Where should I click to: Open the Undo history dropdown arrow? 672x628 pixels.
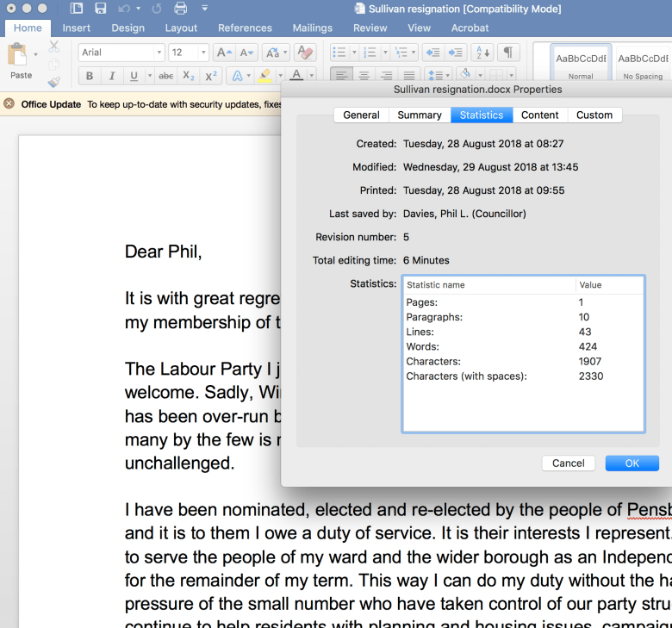tap(138, 8)
